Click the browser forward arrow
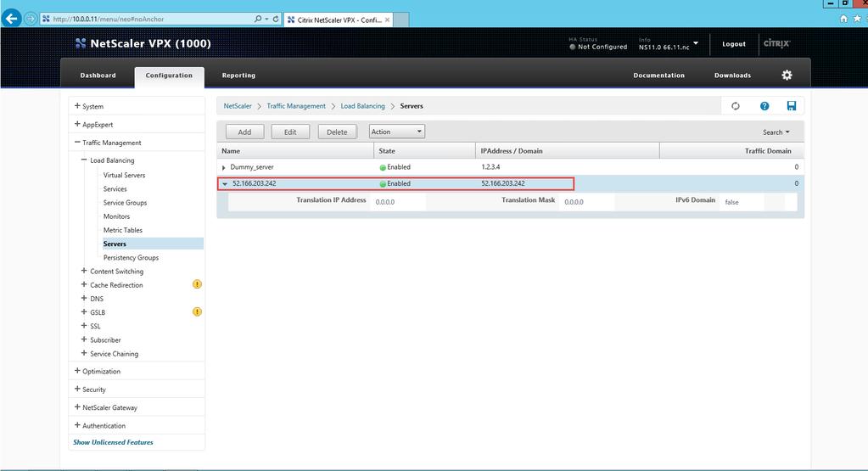Screen dimensions: 868x471 [x=31, y=19]
